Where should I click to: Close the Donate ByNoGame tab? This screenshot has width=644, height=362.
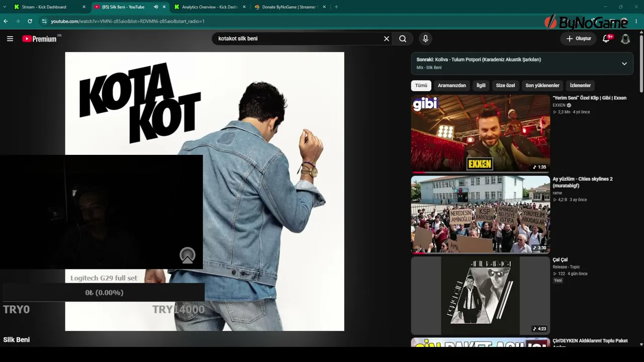point(325,7)
